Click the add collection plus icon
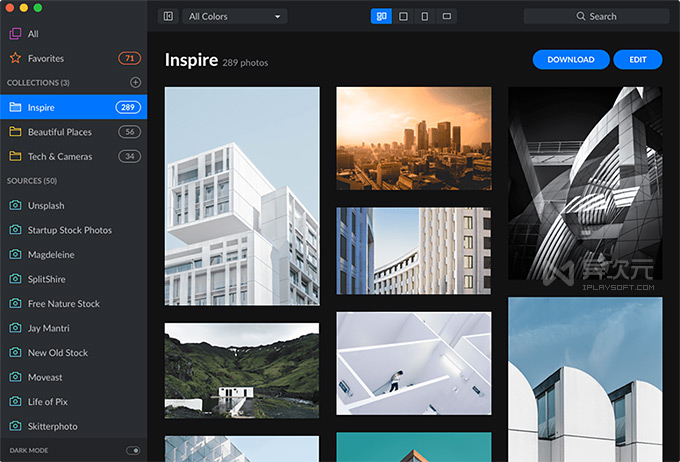Viewport: 680px width, 462px height. pos(136,82)
